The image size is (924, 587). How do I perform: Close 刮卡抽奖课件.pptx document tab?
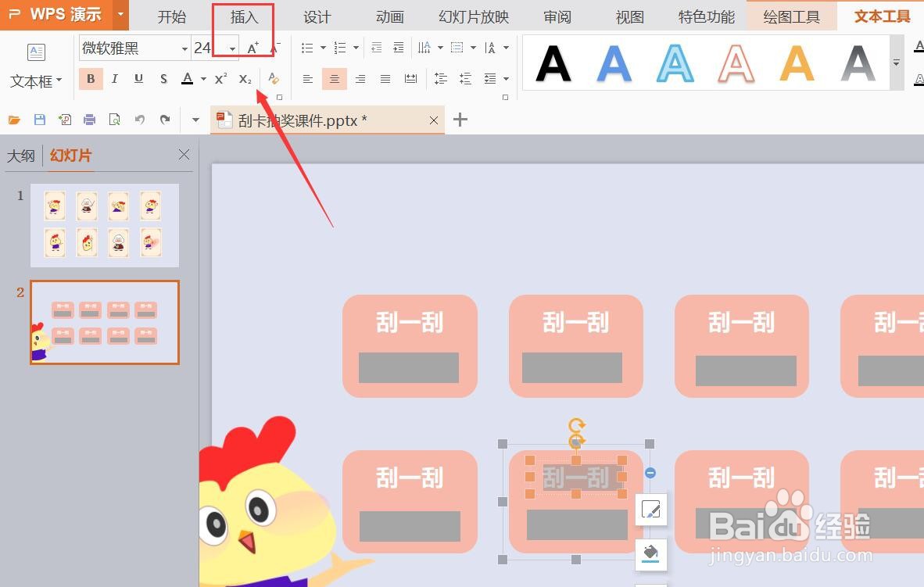pyautogui.click(x=434, y=120)
